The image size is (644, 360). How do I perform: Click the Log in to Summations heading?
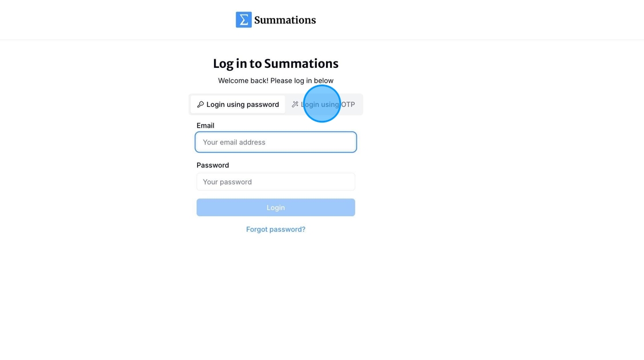275,64
